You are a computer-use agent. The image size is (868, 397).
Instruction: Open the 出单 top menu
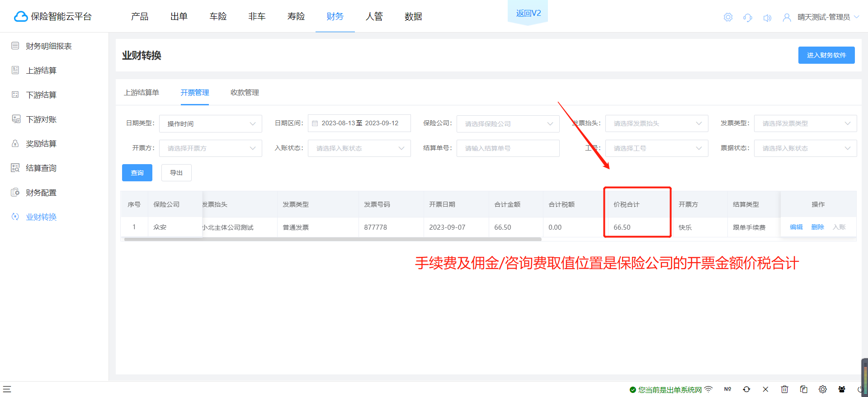[x=179, y=16]
